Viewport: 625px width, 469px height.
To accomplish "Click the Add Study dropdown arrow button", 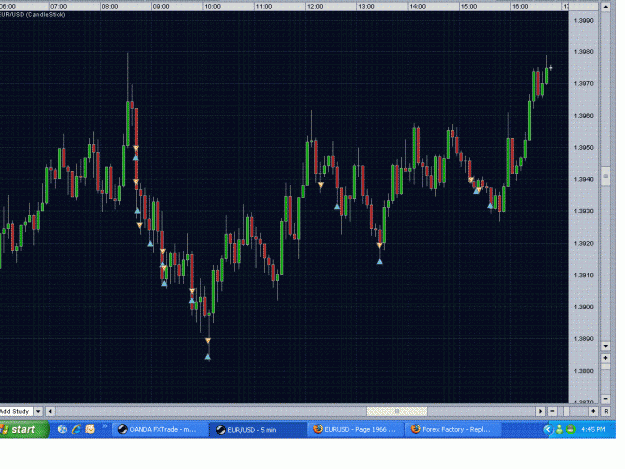I will [38, 411].
